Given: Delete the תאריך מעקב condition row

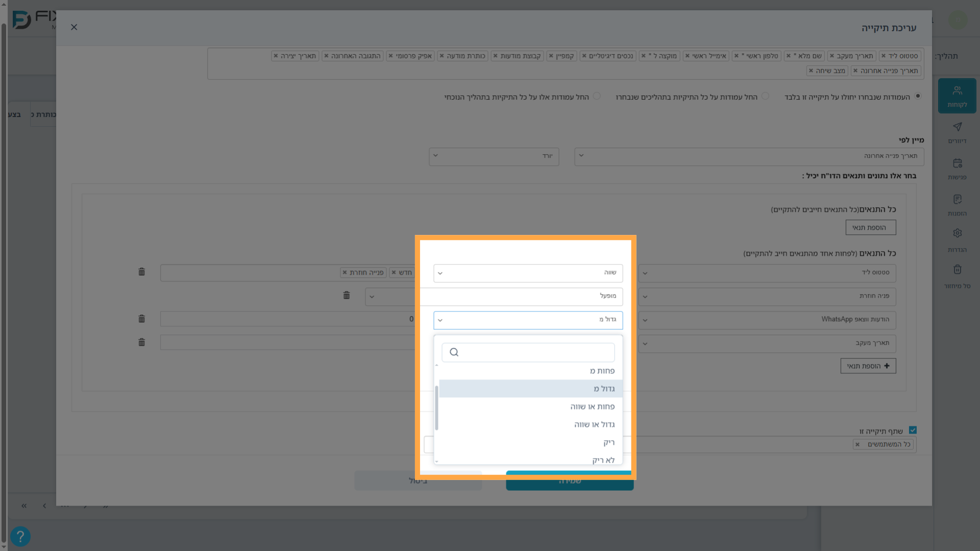Looking at the screenshot, I should pos(142,342).
